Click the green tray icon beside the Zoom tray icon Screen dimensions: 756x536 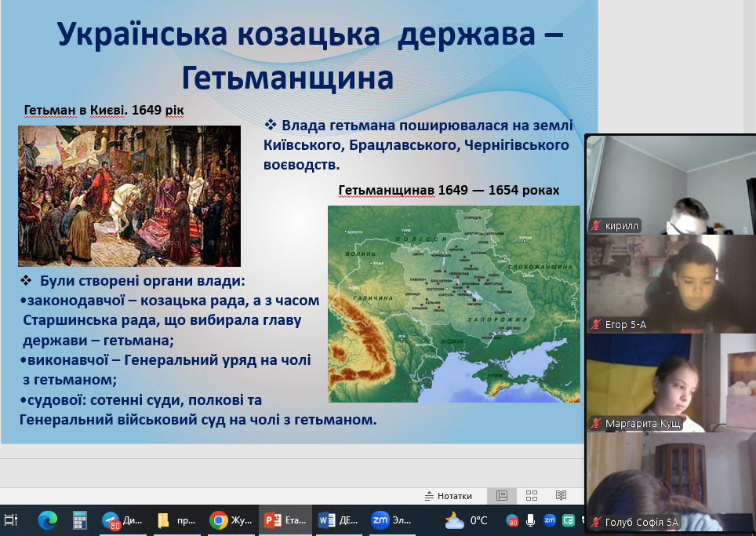point(569,520)
